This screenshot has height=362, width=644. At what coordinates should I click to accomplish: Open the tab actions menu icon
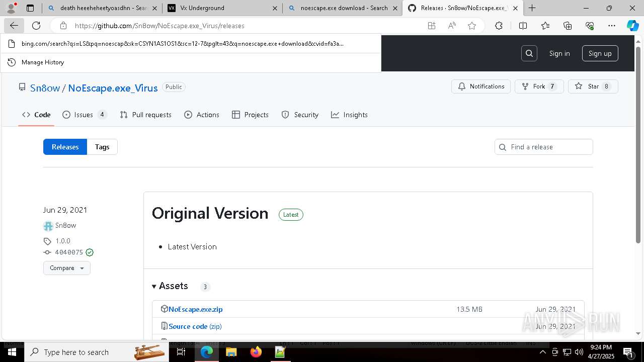click(x=30, y=8)
